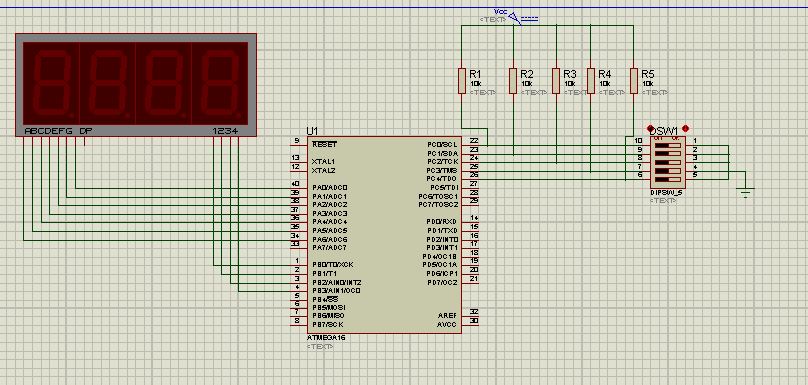Click the left red actuator dot above DSW1
This screenshot has height=385, width=808.
[651, 128]
